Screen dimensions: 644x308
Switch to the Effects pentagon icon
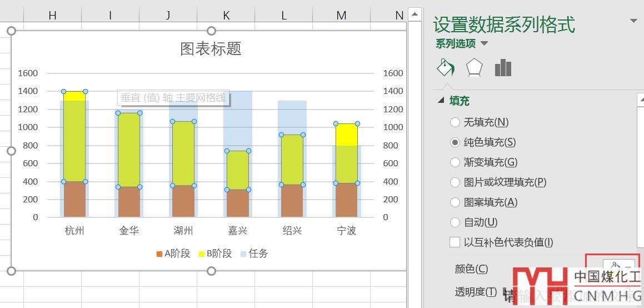(x=474, y=68)
